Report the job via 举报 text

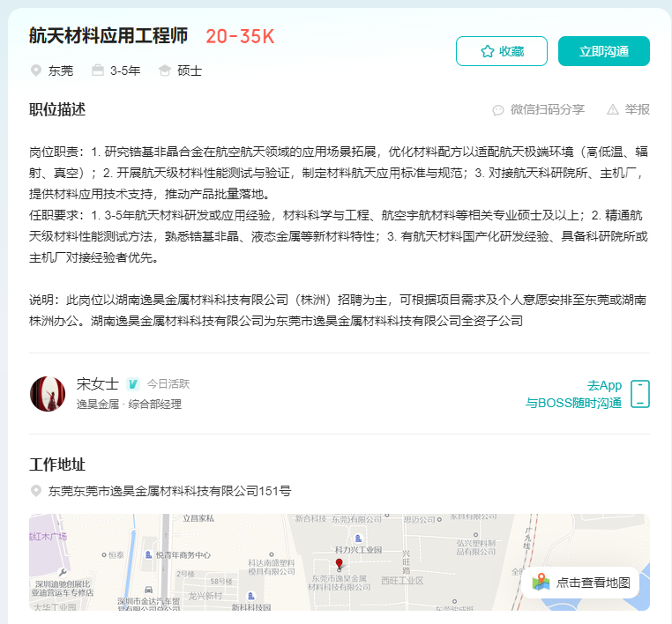(637, 109)
